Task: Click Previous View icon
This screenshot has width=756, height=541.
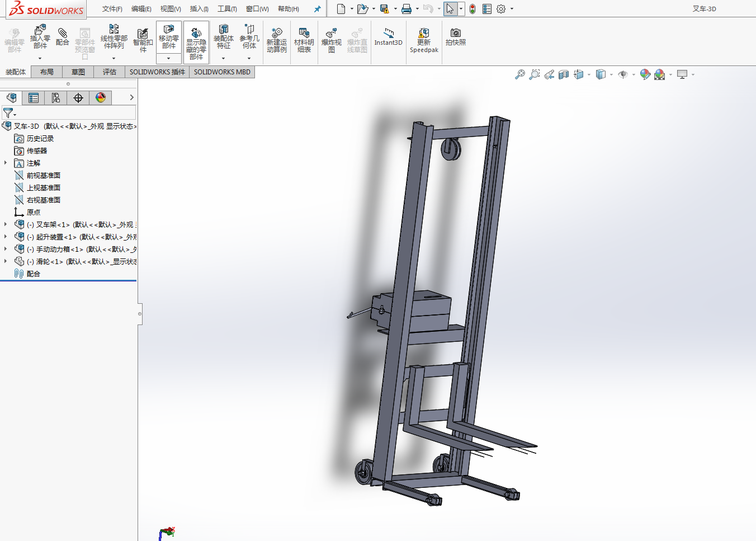Action: click(549, 74)
